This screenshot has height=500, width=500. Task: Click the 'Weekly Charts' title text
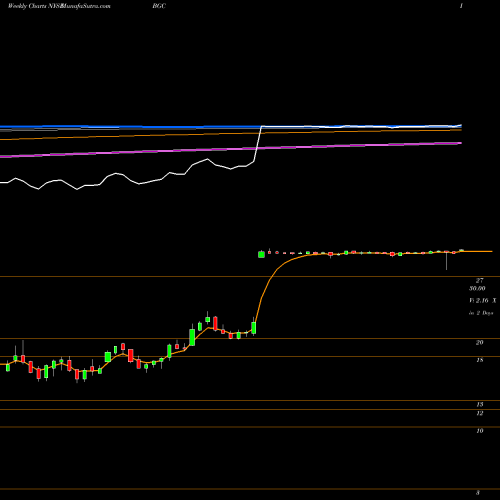(27, 6)
